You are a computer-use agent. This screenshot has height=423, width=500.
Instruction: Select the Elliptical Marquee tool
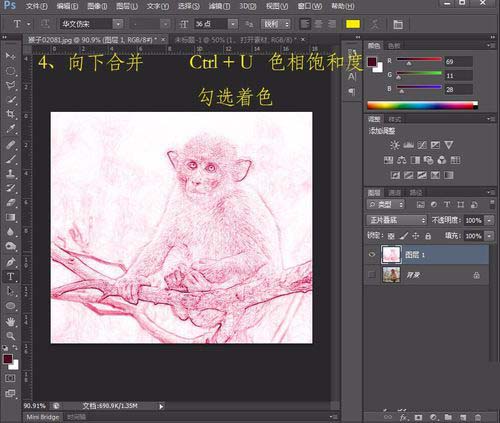pyautogui.click(x=10, y=70)
